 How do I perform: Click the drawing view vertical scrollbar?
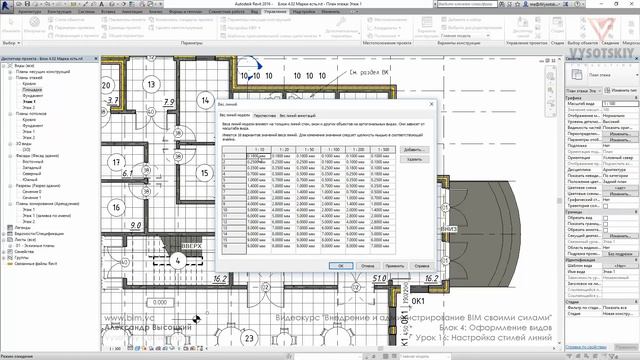(559, 200)
